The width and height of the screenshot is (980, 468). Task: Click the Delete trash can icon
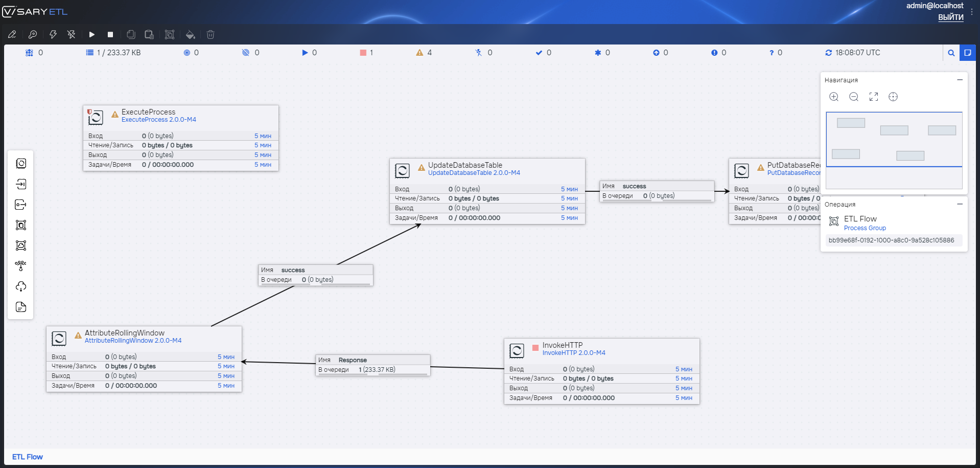coord(211,34)
